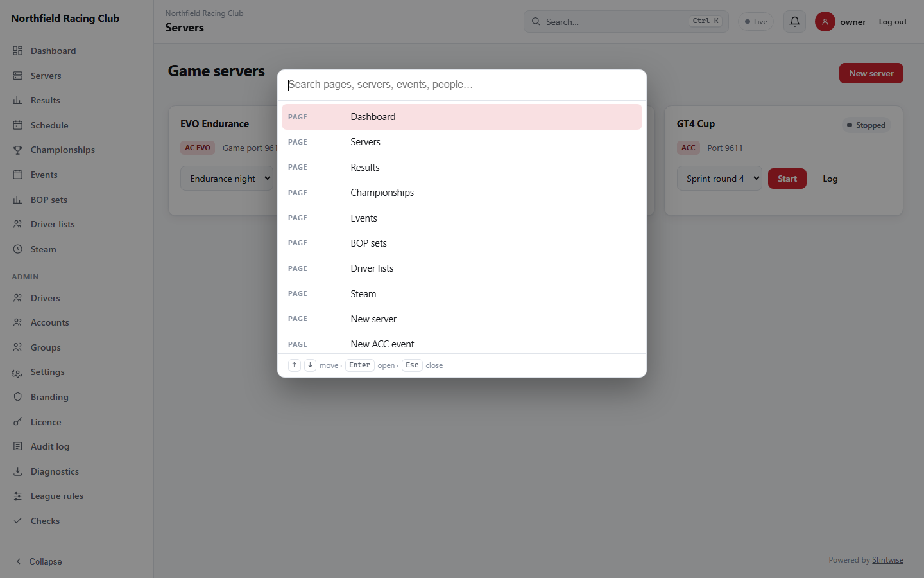This screenshot has height=578, width=924.
Task: Click the Servers icon in sidebar
Action: (x=18, y=76)
